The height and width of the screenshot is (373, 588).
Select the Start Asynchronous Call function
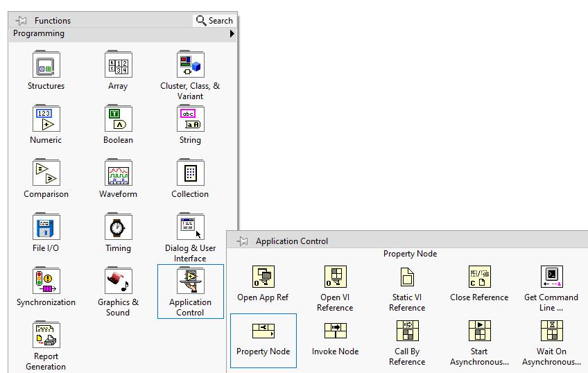point(479,331)
